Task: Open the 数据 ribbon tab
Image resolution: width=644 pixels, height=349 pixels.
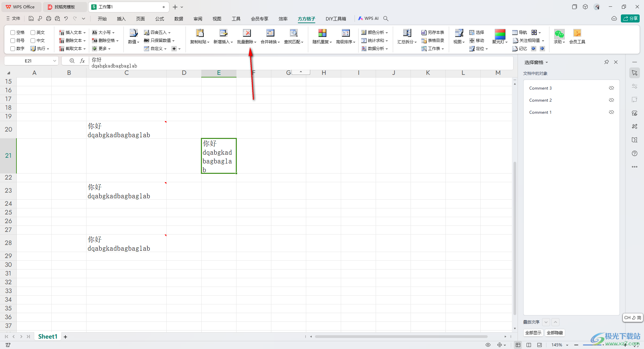Action: (x=179, y=19)
